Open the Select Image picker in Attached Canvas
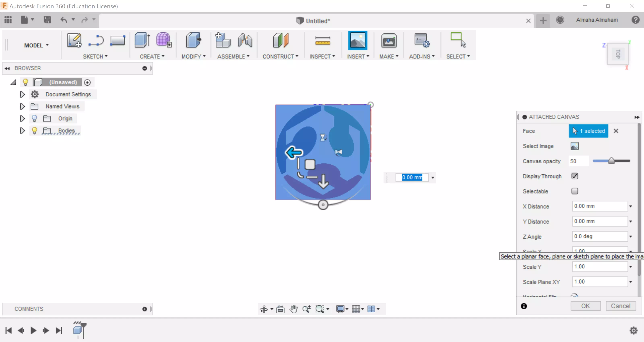 [575, 146]
